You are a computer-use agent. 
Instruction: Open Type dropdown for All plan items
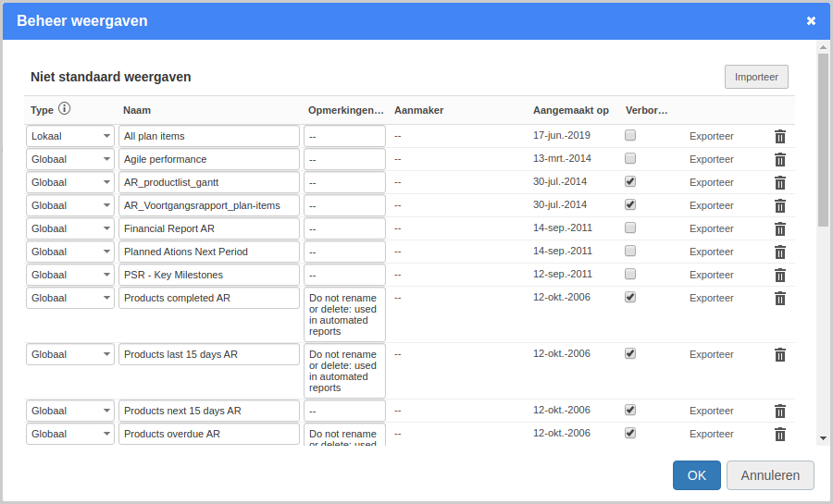(70, 136)
